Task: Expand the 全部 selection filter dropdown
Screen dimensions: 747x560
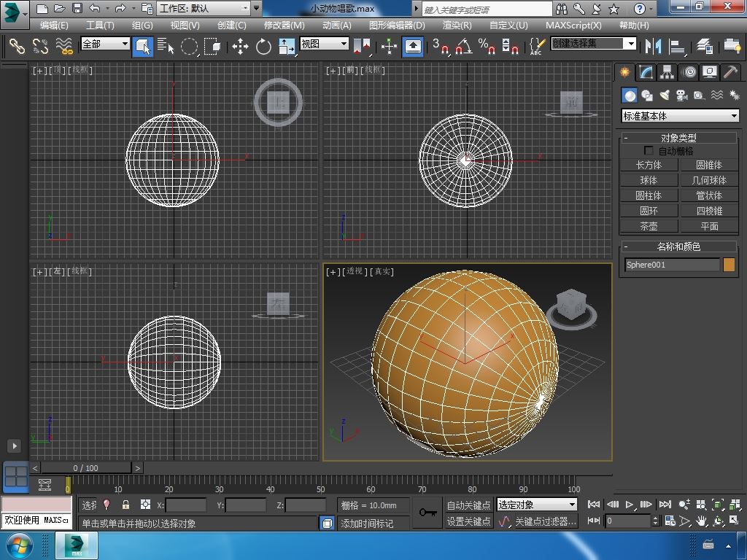Action: pos(105,44)
